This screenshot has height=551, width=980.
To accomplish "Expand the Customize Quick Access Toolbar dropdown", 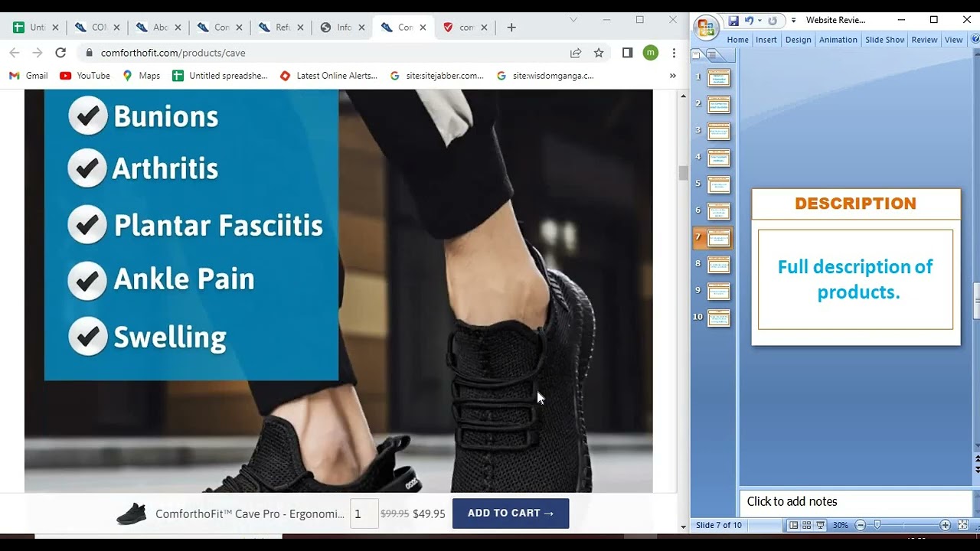I will (x=793, y=21).
